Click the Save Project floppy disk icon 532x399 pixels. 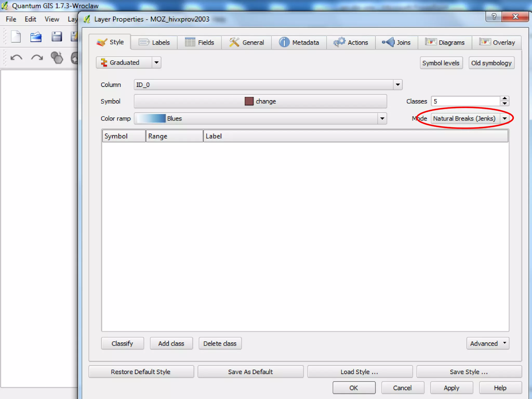tap(56, 37)
